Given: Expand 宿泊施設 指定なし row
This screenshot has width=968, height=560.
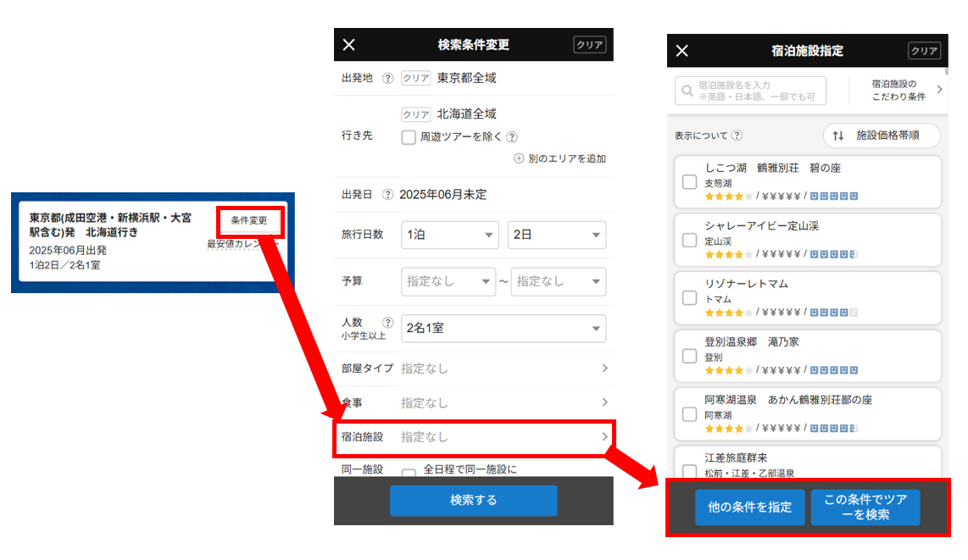Looking at the screenshot, I should pos(473,437).
